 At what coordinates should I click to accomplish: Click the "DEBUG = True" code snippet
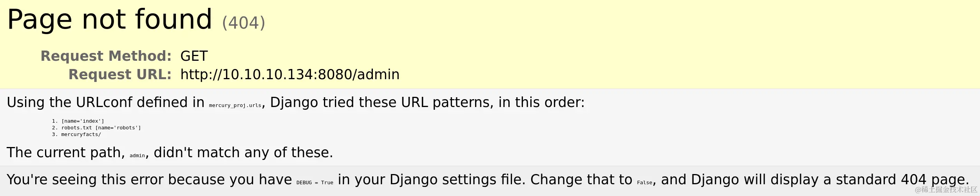(x=315, y=183)
